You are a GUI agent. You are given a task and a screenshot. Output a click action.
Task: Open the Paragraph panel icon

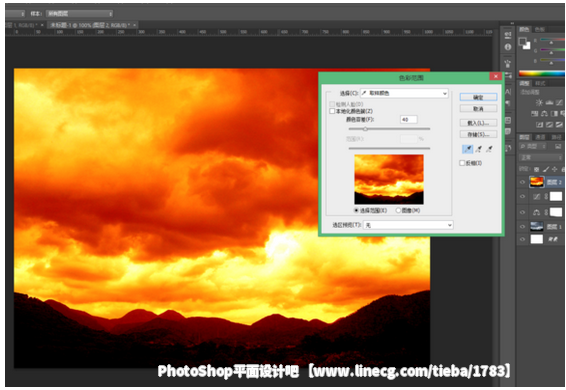coord(508,103)
